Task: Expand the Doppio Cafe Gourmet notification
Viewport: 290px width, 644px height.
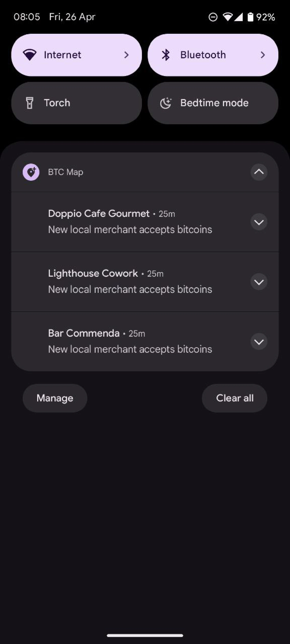Action: (x=259, y=222)
